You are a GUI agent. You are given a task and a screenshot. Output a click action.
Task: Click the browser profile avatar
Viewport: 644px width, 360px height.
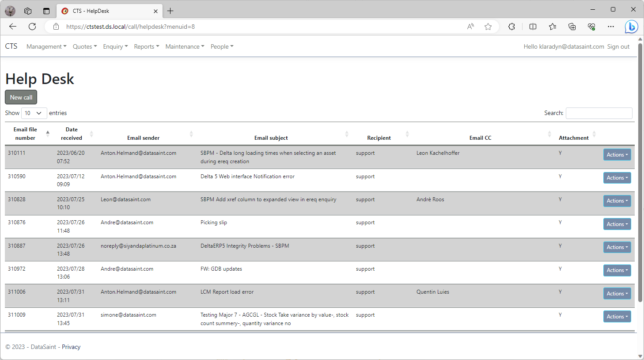click(10, 11)
